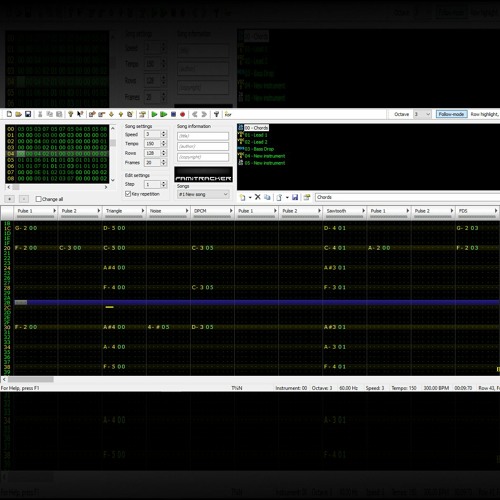This screenshot has height=500, width=500.
Task: Click the plus button below frame editor
Action: tap(10, 199)
